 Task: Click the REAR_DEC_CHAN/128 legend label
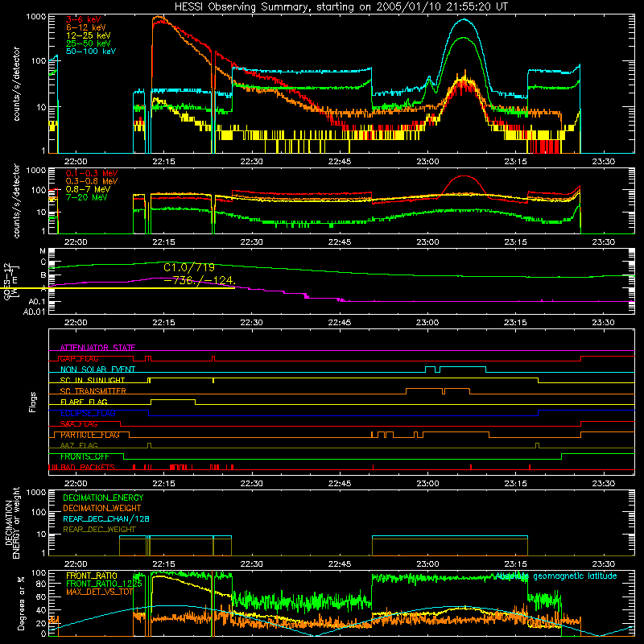(x=106, y=518)
